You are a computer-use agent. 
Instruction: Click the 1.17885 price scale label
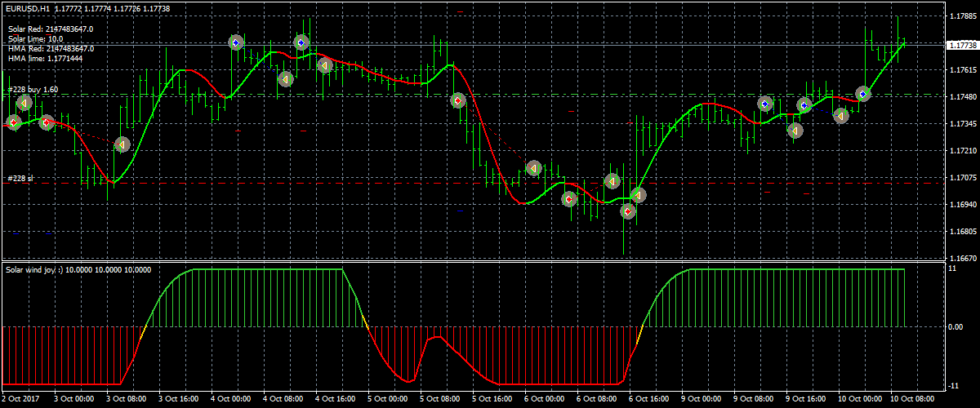962,16
